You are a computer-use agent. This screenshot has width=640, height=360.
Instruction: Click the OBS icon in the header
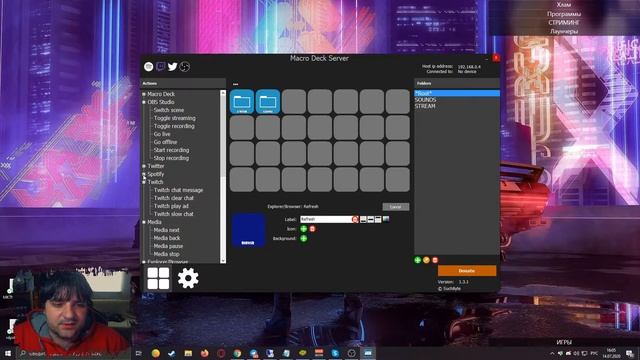pos(184,67)
